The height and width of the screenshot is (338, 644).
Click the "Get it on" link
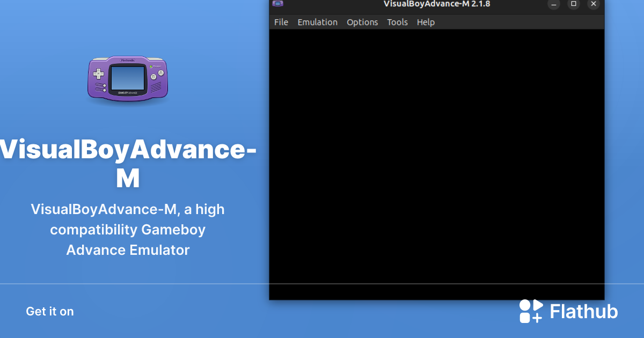coord(49,311)
